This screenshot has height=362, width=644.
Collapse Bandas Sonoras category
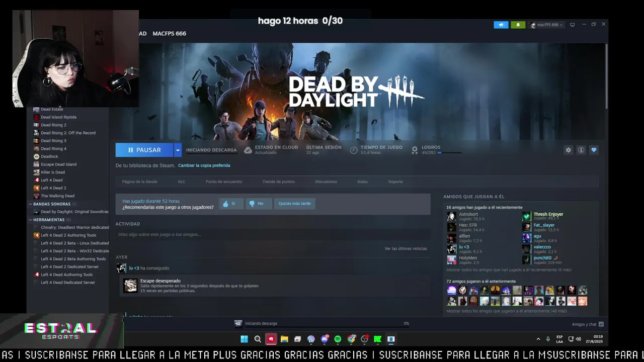click(30, 204)
